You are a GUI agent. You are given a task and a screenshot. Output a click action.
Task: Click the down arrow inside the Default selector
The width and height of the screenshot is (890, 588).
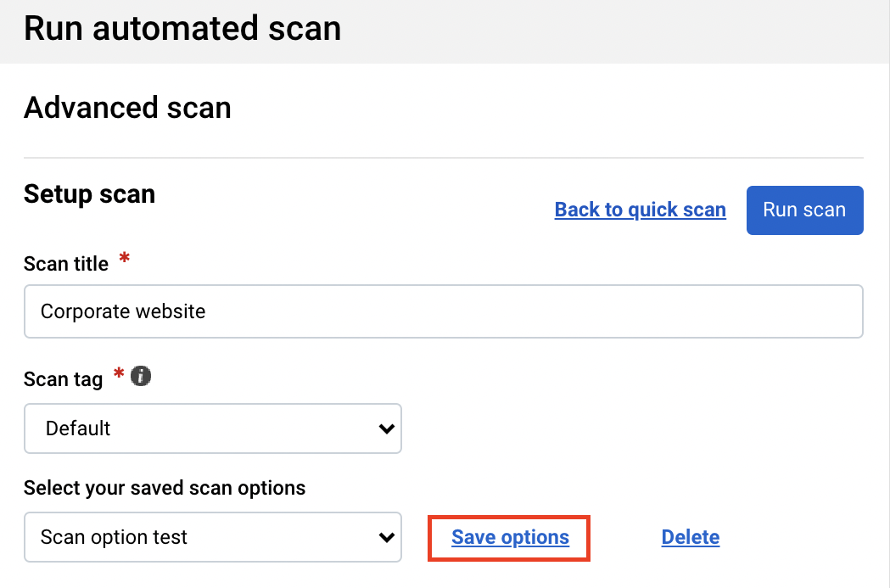pos(387,428)
